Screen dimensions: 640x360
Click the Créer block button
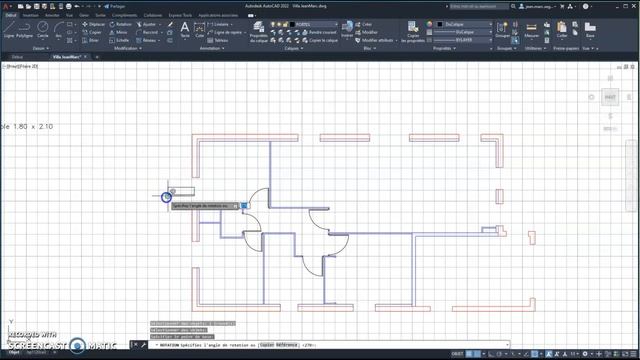click(363, 24)
